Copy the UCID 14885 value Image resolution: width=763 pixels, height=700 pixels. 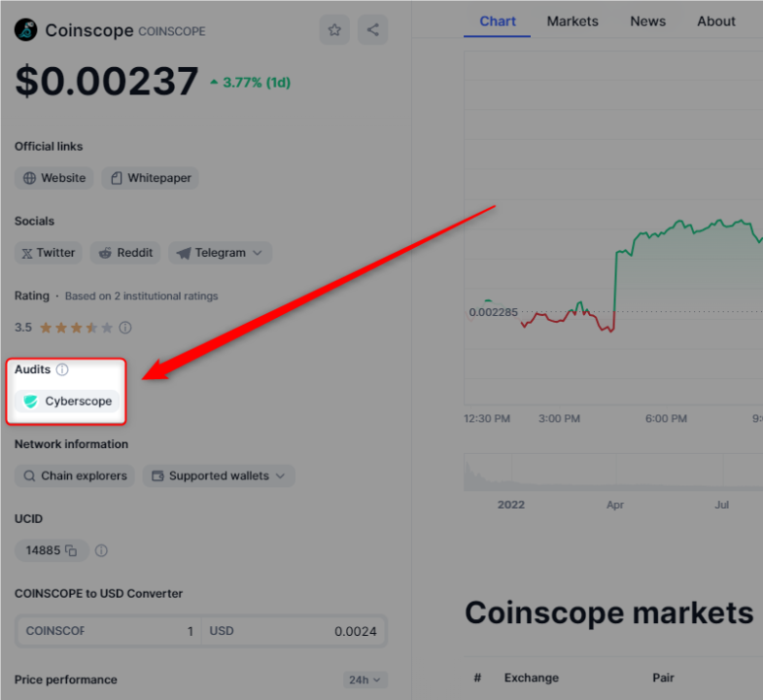coord(71,550)
